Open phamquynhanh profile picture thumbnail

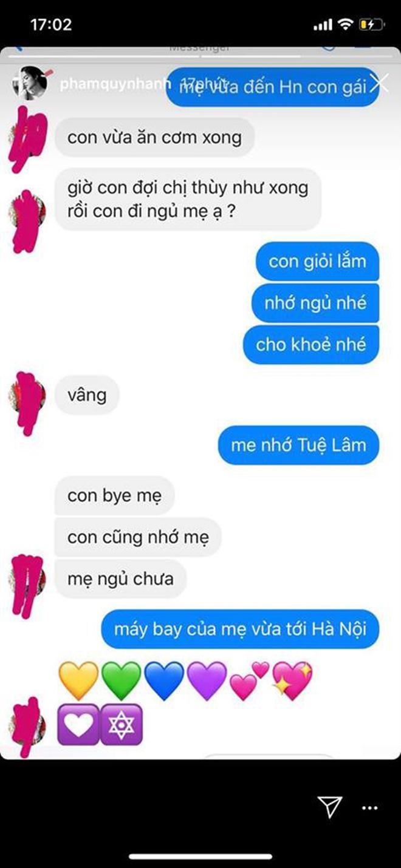(x=29, y=83)
